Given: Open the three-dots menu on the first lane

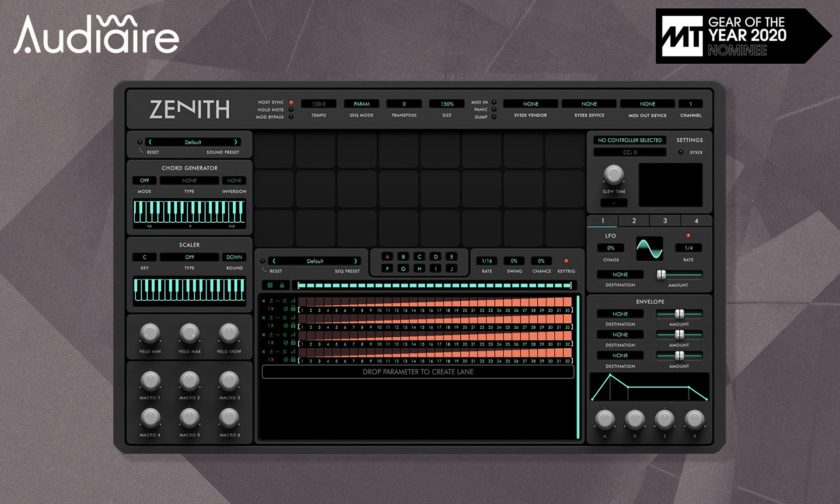Looking at the screenshot, I should pyautogui.click(x=277, y=301).
